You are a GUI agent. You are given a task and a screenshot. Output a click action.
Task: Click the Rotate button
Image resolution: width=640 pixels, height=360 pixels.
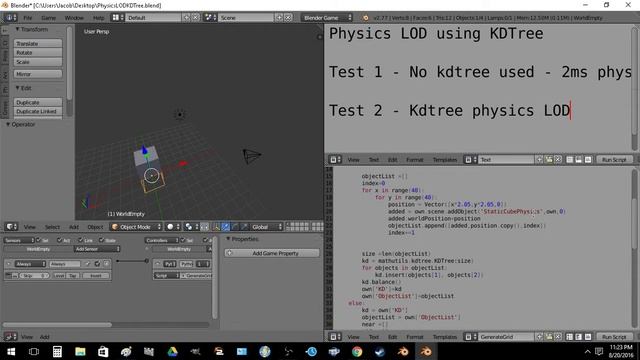[38, 52]
